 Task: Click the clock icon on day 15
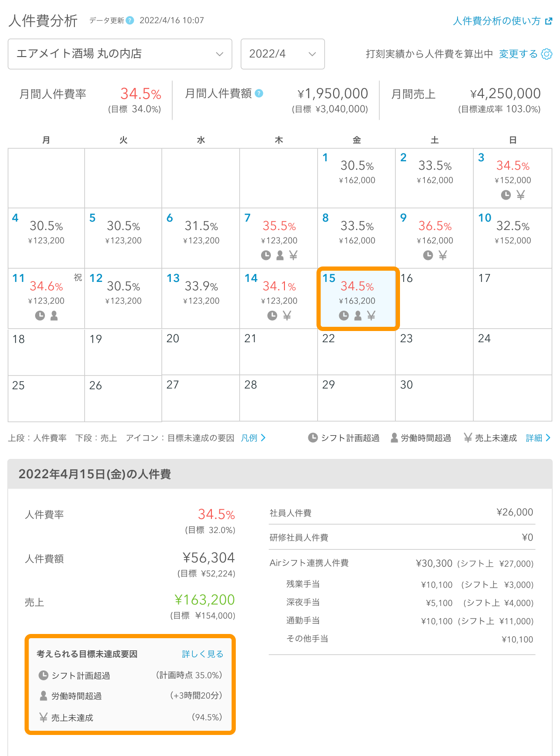coord(343,316)
